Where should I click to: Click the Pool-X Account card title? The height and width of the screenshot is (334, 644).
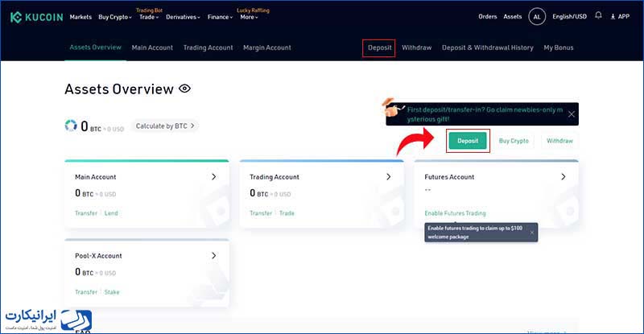tap(98, 256)
